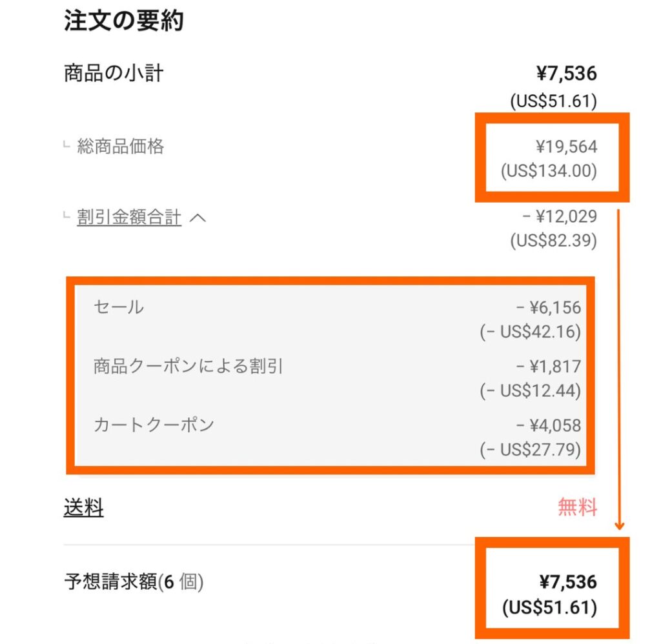Open the 割引金額合計 underlined link

129,217
